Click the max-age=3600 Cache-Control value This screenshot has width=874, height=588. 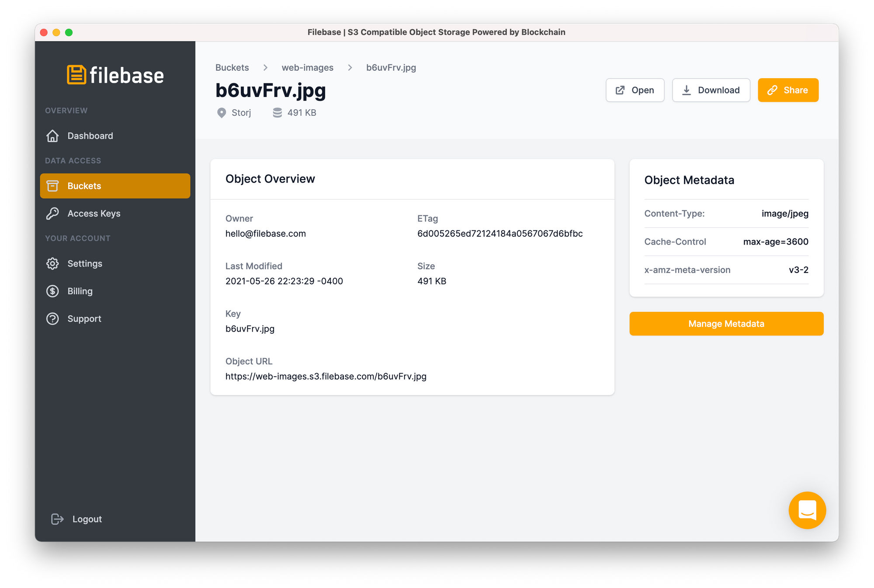776,242
